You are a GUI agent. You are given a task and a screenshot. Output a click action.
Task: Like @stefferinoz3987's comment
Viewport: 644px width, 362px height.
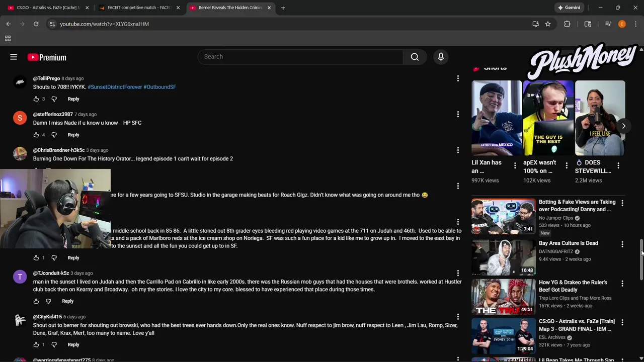point(36,135)
